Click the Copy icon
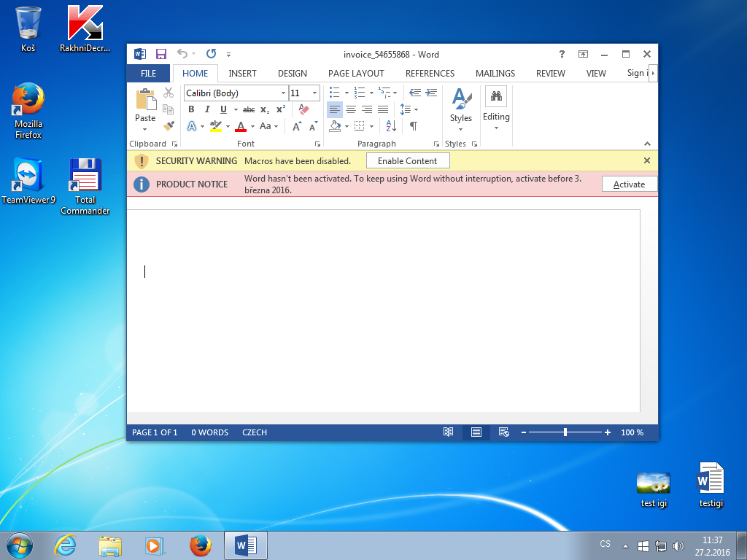This screenshot has width=747, height=560. 169,109
